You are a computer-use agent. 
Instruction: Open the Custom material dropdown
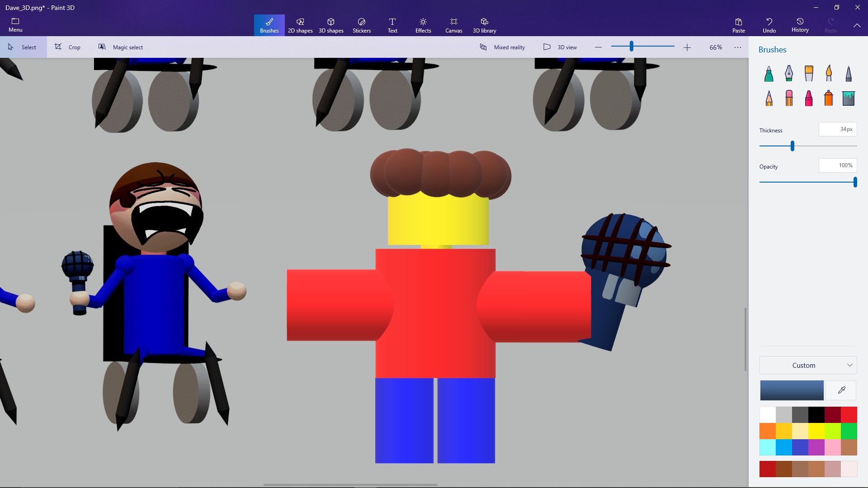(808, 365)
